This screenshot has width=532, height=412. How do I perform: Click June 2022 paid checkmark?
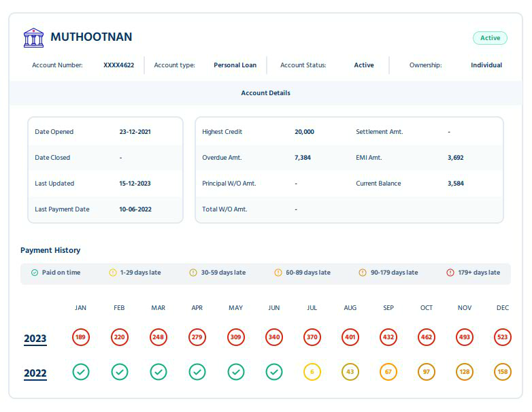(274, 372)
